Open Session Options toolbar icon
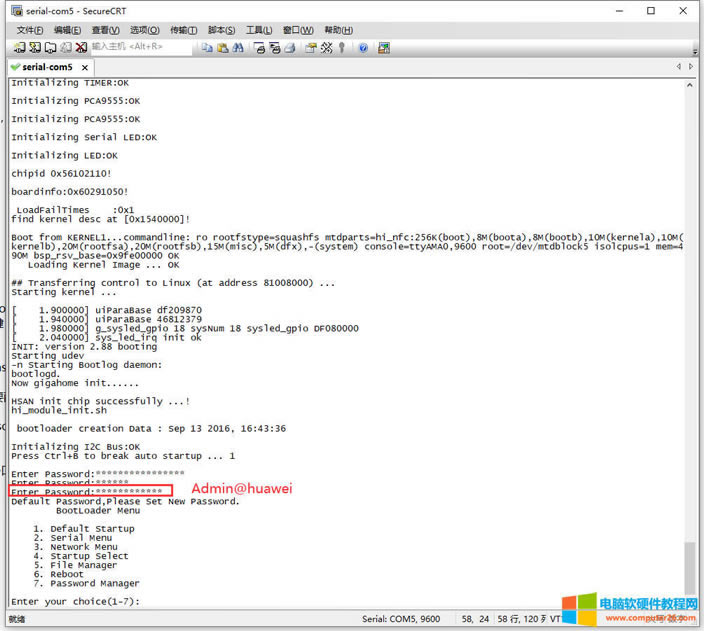 click(x=309, y=47)
